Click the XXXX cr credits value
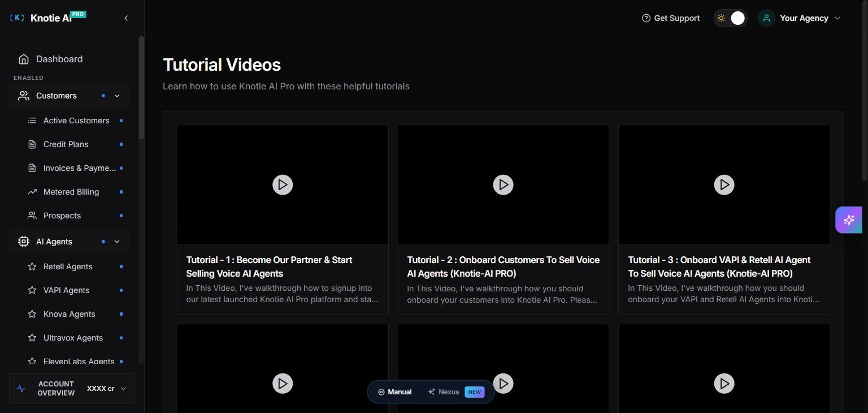Screen dimensions: 868x413 101,389
